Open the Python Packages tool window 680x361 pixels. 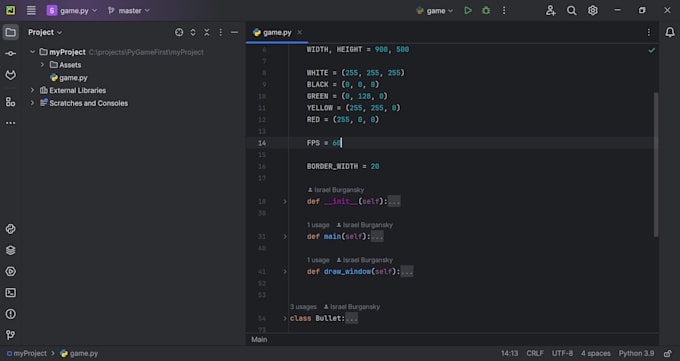pos(10,229)
